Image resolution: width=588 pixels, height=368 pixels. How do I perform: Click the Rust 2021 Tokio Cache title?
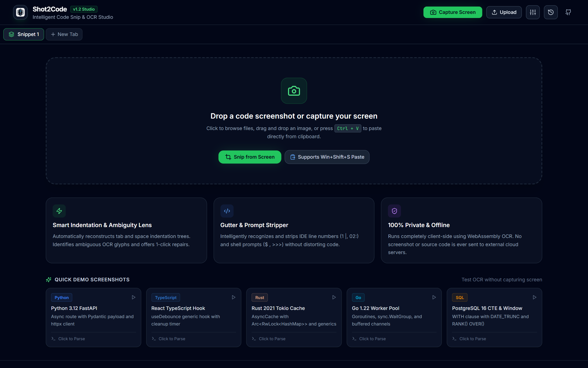(278, 308)
